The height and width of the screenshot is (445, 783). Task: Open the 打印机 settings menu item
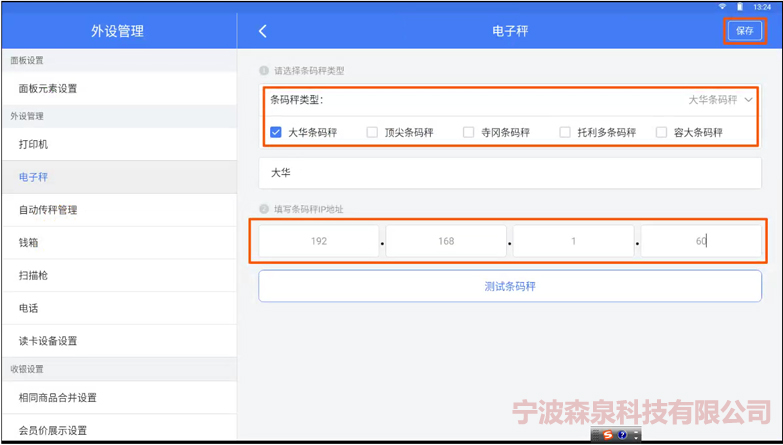pos(33,144)
